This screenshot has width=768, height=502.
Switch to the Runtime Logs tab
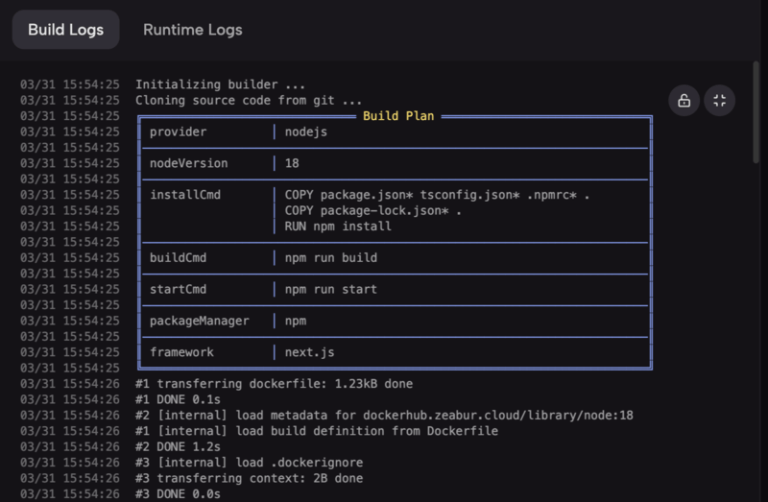tap(192, 29)
